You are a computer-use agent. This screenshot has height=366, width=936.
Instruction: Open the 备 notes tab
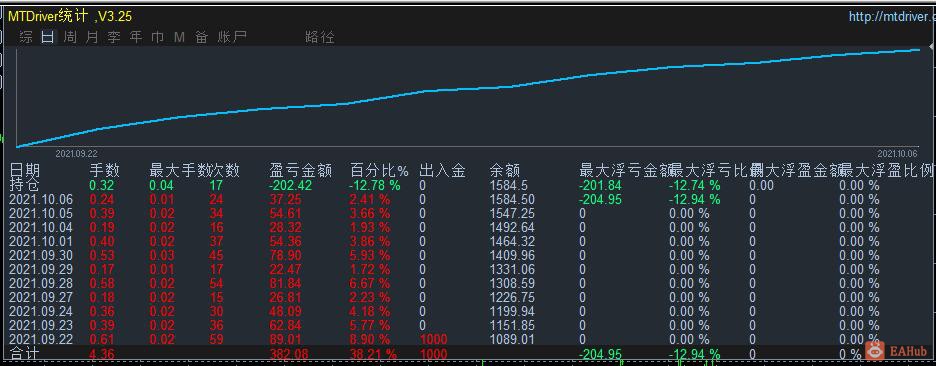pos(202,37)
